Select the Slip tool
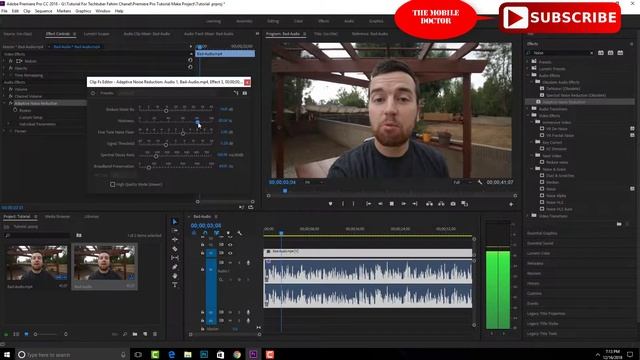Viewport: 640px width, 360px height. 175,258
